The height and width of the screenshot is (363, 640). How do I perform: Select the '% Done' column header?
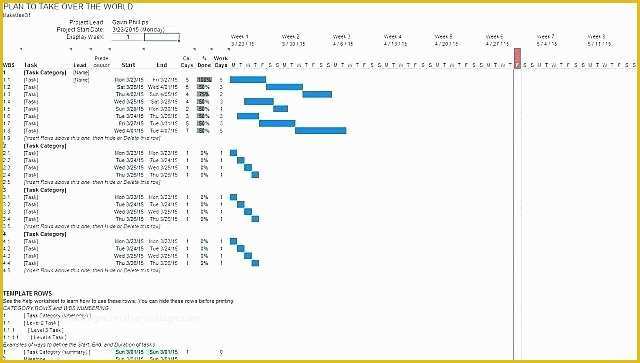click(204, 62)
